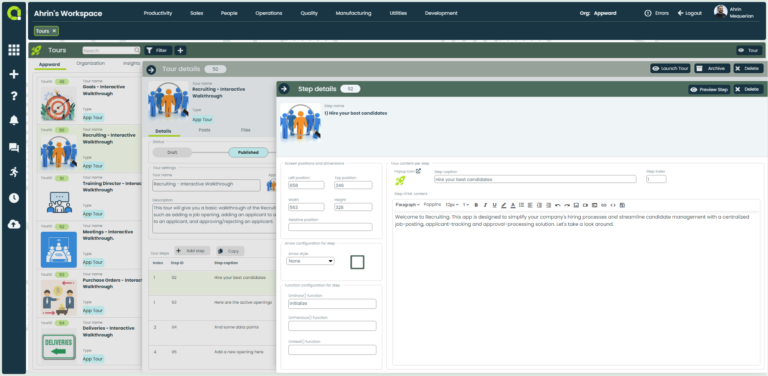Image resolution: width=768 pixels, height=376 pixels.
Task: Close the Tours workspace tab chip
Action: coord(54,31)
